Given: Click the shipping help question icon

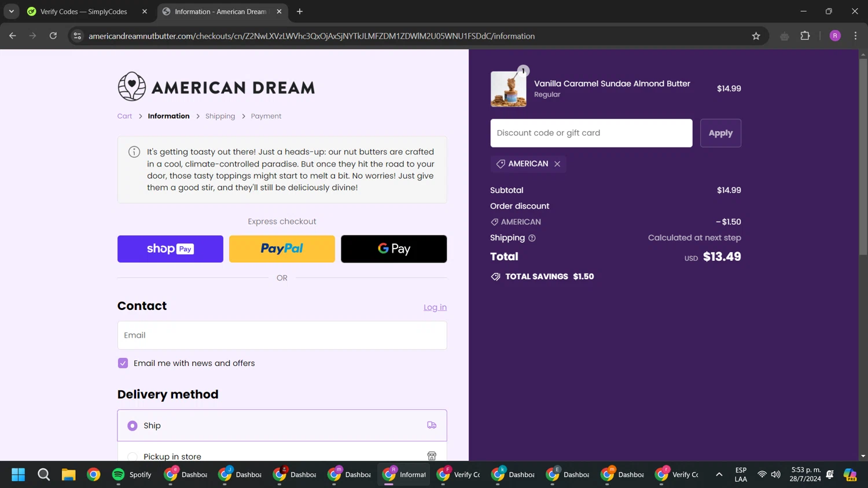Looking at the screenshot, I should pyautogui.click(x=532, y=238).
